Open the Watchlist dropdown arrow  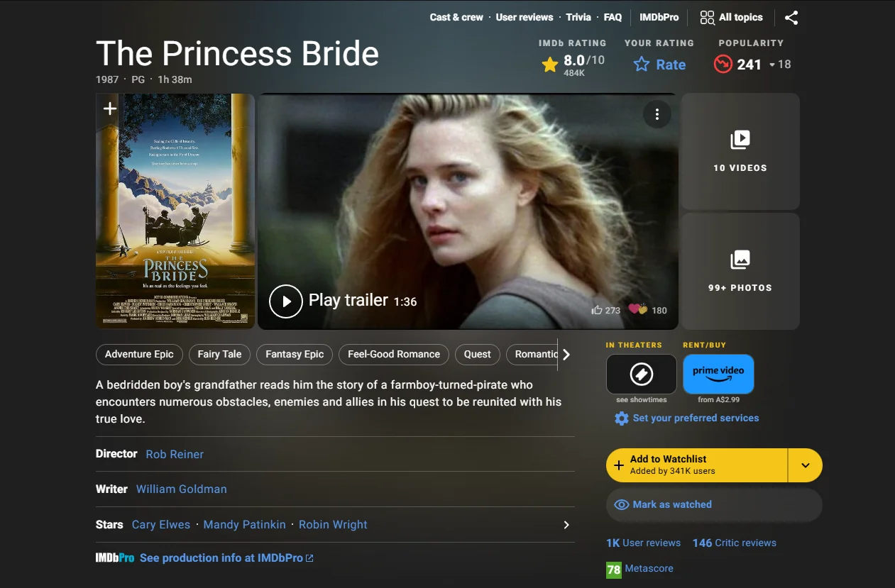point(806,465)
